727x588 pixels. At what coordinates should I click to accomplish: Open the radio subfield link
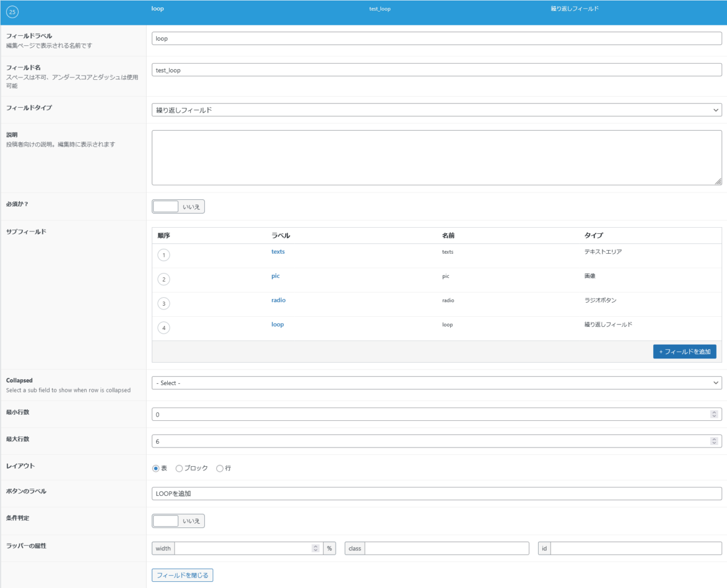[x=279, y=300]
